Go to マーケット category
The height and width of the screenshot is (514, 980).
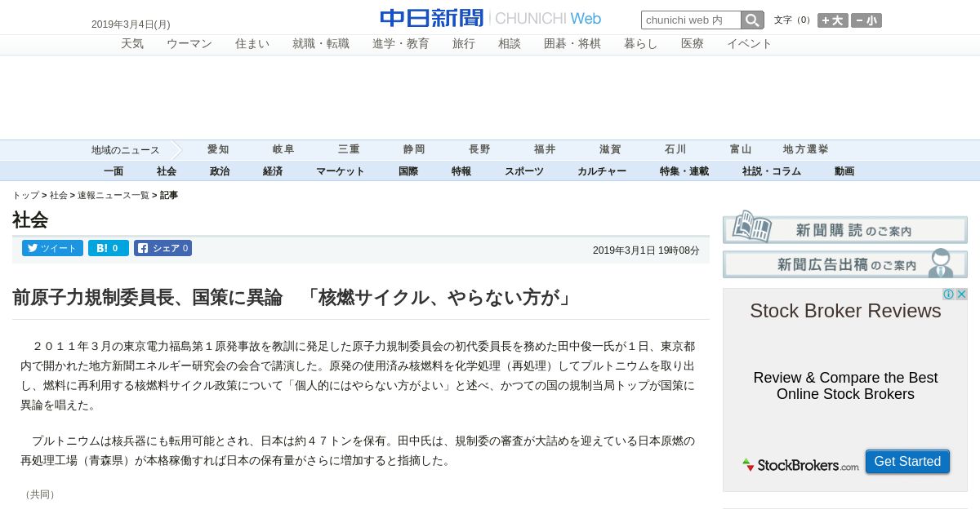tap(341, 171)
